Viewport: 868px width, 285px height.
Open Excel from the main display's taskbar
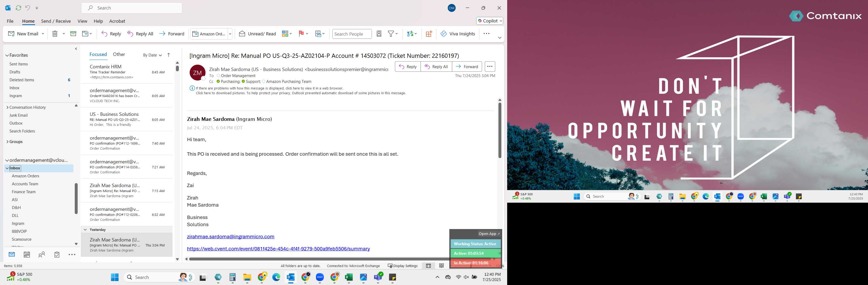click(349, 277)
